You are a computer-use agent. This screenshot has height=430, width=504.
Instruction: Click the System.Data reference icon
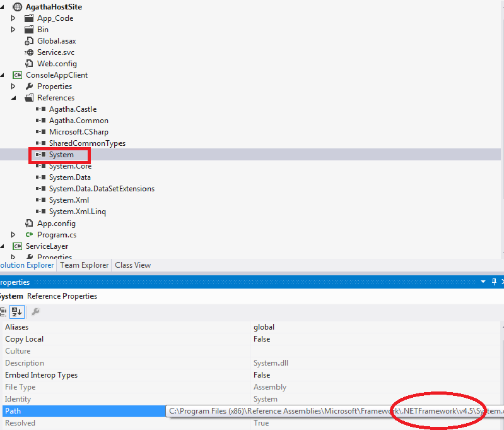pos(40,177)
